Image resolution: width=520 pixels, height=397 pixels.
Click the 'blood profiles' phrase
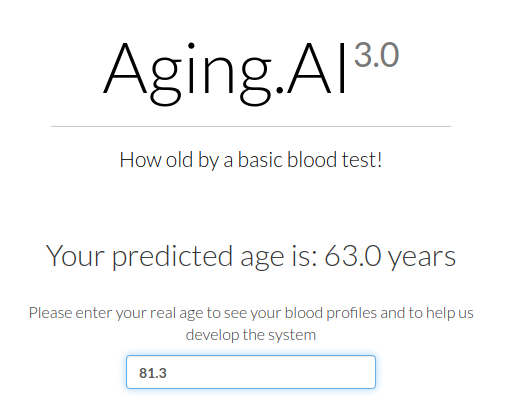(x=331, y=313)
